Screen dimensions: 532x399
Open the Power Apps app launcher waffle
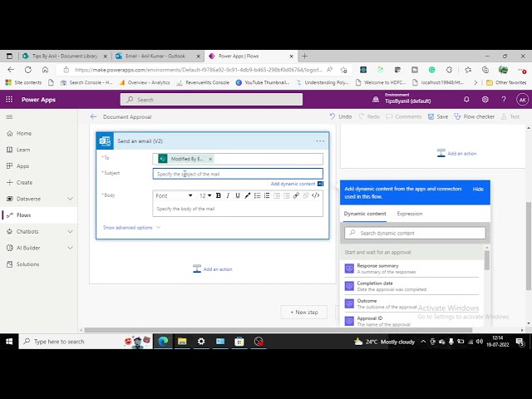click(9, 100)
